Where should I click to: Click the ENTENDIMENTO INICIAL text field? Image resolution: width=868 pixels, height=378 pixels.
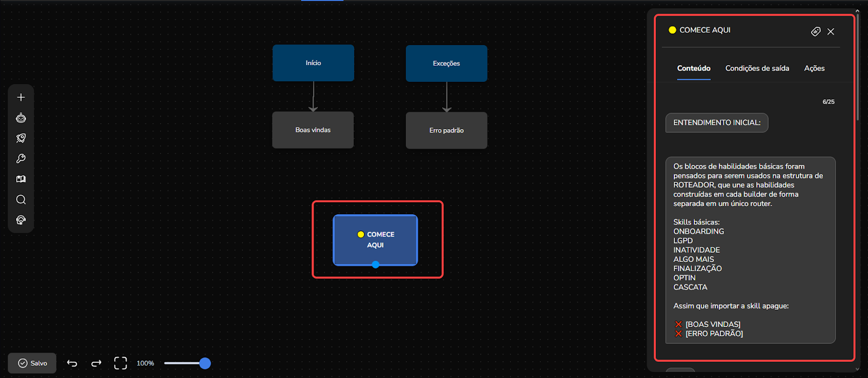tap(717, 123)
